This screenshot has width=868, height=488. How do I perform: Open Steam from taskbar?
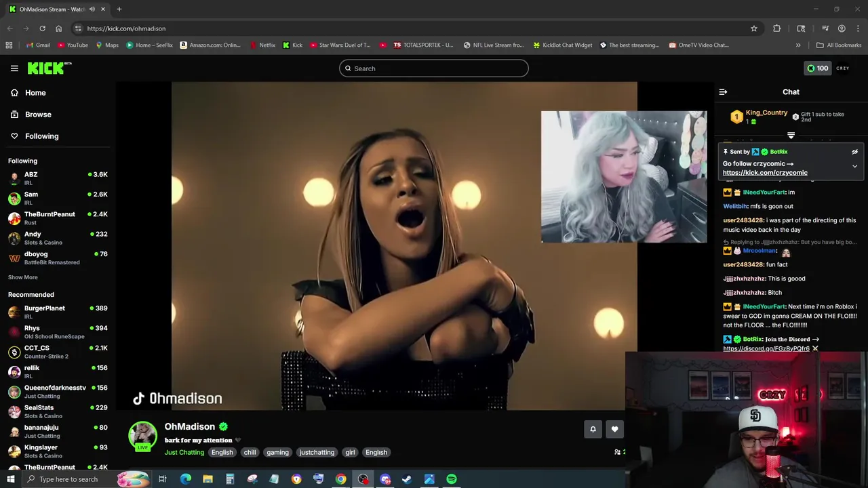[x=407, y=479]
